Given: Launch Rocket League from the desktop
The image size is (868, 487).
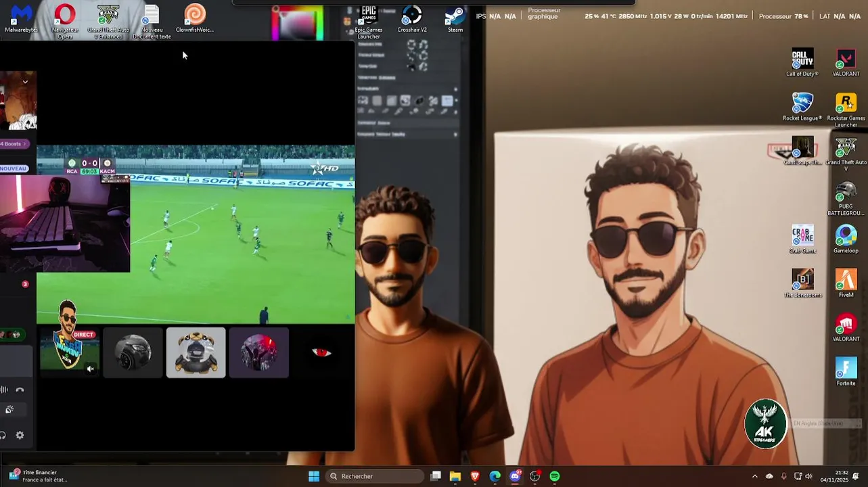Looking at the screenshot, I should click(x=802, y=107).
